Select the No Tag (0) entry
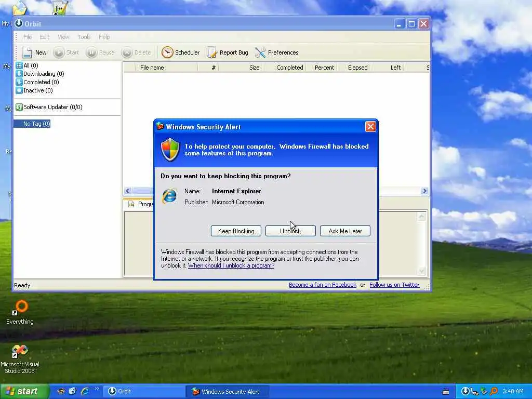This screenshot has height=399, width=532. [32, 124]
